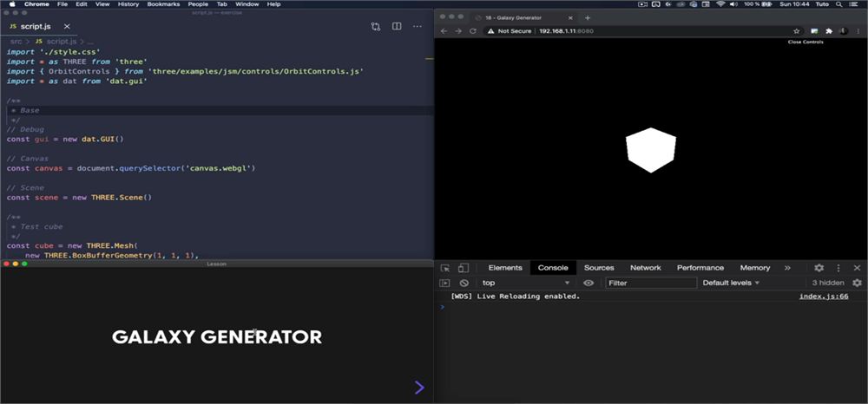Go to next slide in Lesson window

[419, 388]
